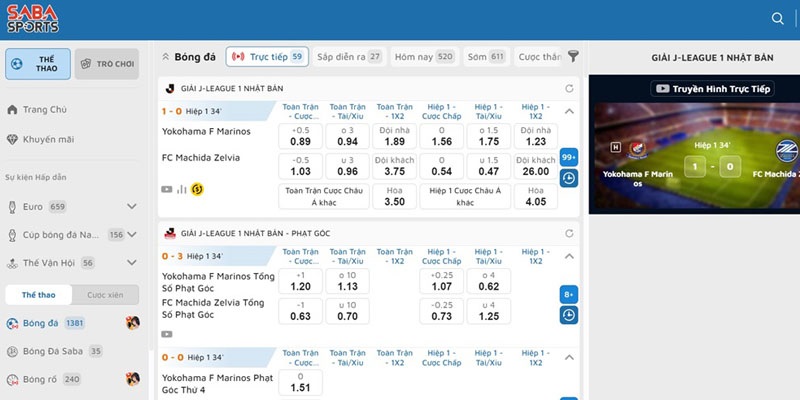
Task: Refresh the J-League 1 Nhật Bản section
Action: [569, 89]
